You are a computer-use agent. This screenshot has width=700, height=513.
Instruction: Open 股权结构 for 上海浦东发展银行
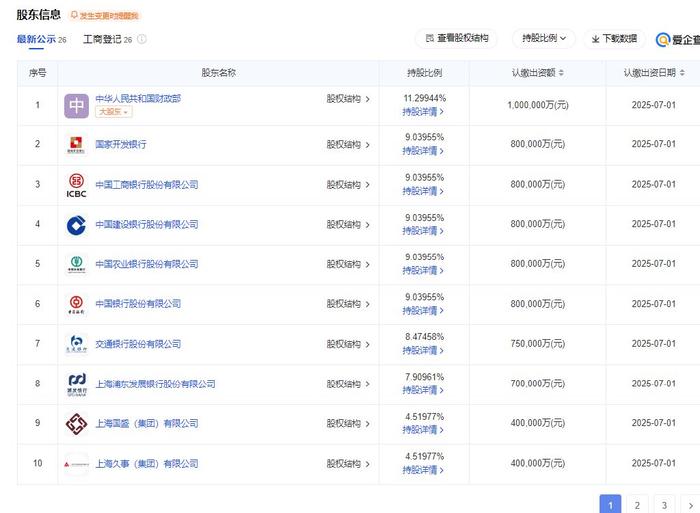[348, 384]
